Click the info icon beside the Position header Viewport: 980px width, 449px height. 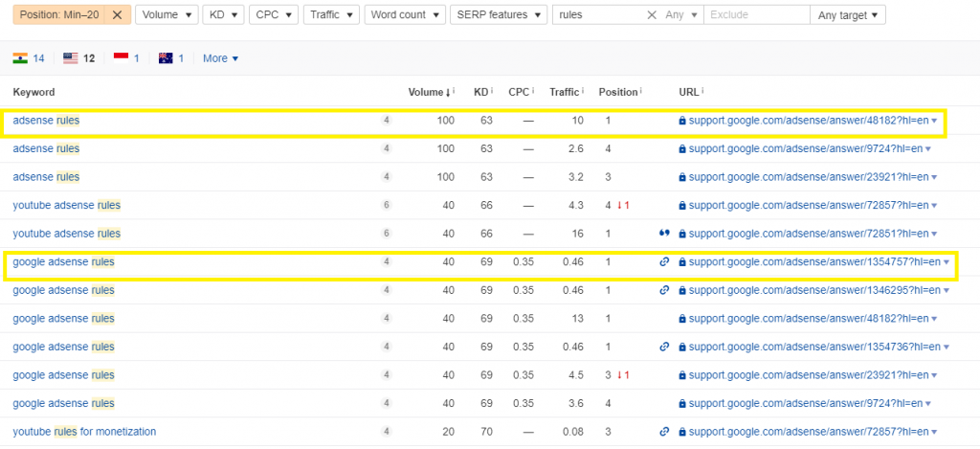pos(642,91)
